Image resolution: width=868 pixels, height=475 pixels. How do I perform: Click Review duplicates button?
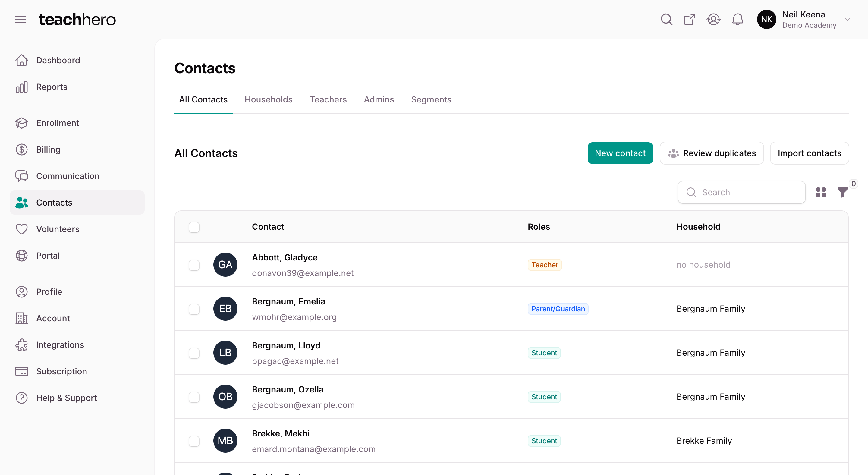point(712,153)
